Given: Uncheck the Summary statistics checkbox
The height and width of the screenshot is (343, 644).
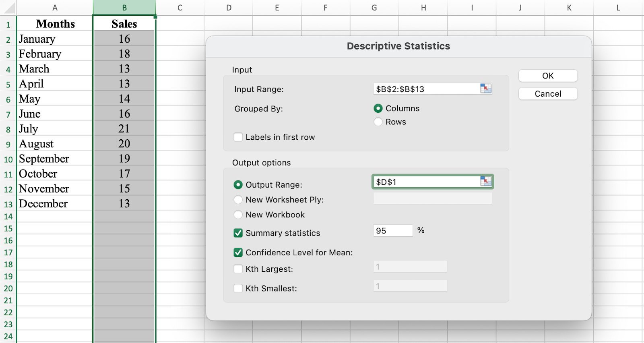Looking at the screenshot, I should click(238, 233).
